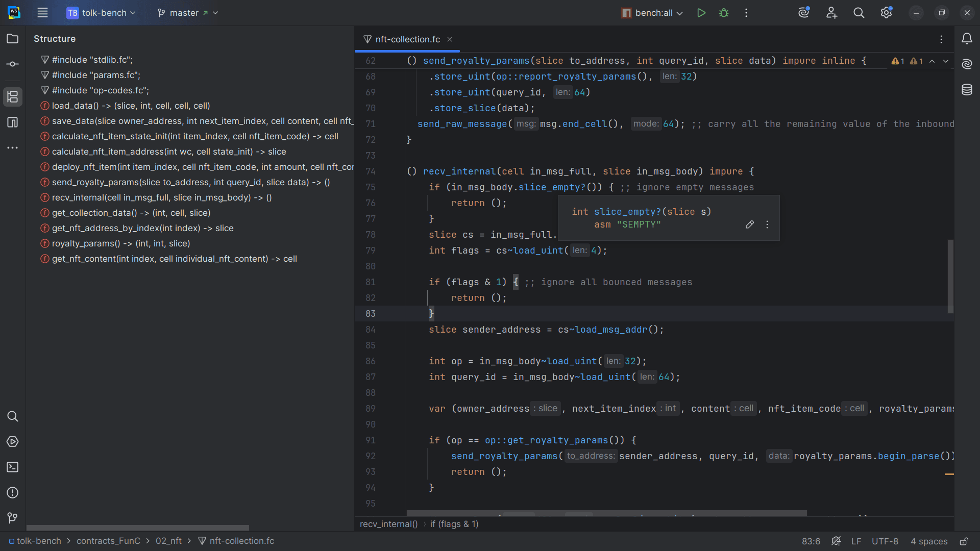Go to line via 83:6 position indicator
Image resolution: width=980 pixels, height=551 pixels.
(811, 541)
